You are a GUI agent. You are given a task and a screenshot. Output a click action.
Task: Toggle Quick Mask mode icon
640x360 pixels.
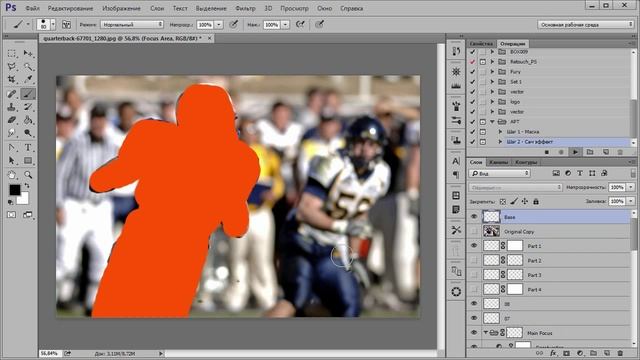click(11, 215)
